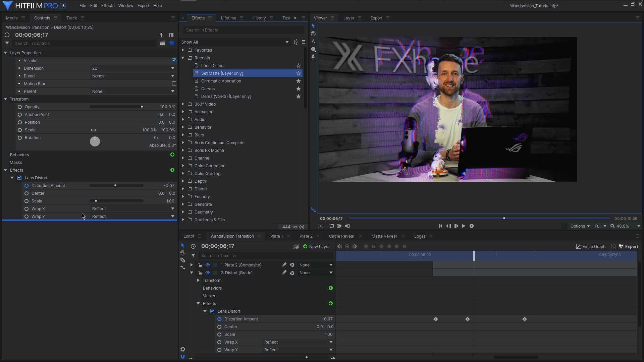Click the viewer playback scrubber bar
The height and width of the screenshot is (362, 644).
pos(480,219)
